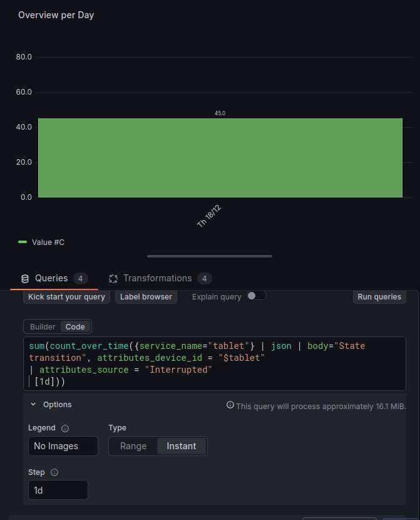420x520 pixels.
Task: Select the Instant query type
Action: point(181,446)
